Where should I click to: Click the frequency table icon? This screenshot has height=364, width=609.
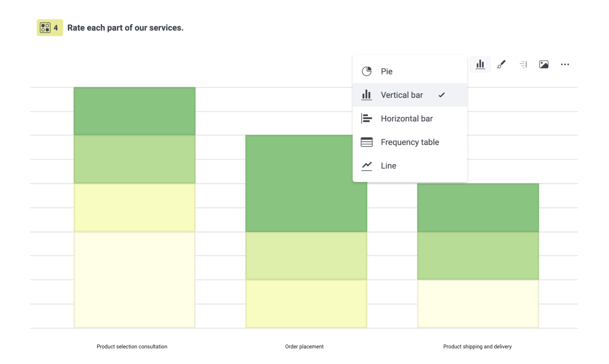point(367,142)
